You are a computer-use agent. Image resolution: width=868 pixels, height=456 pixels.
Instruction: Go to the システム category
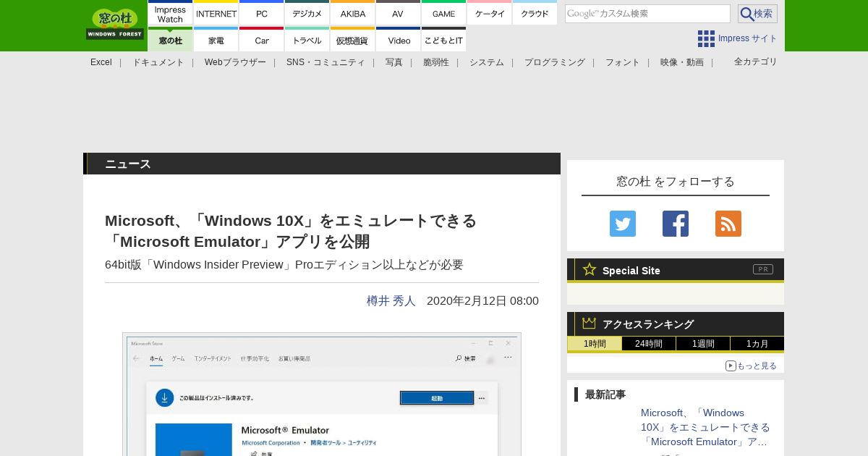pyautogui.click(x=487, y=62)
